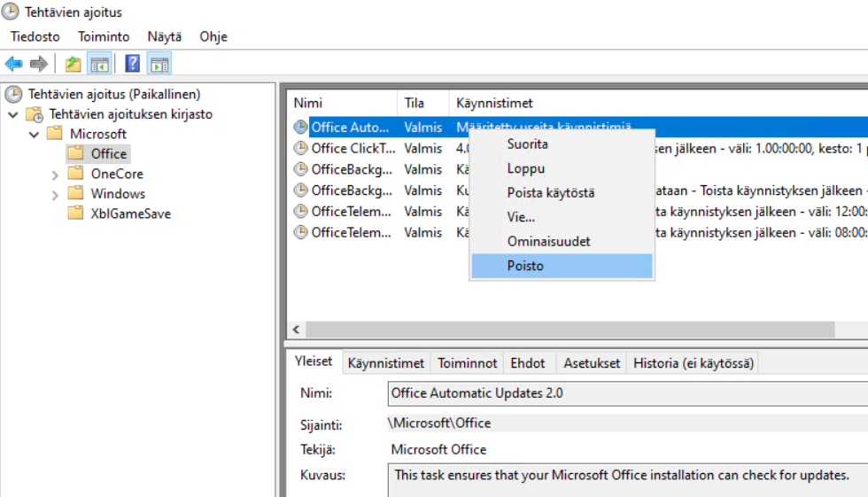Viewport: 868px width, 497px height.
Task: Click the Forward arrow toolbar icon
Action: [x=38, y=64]
